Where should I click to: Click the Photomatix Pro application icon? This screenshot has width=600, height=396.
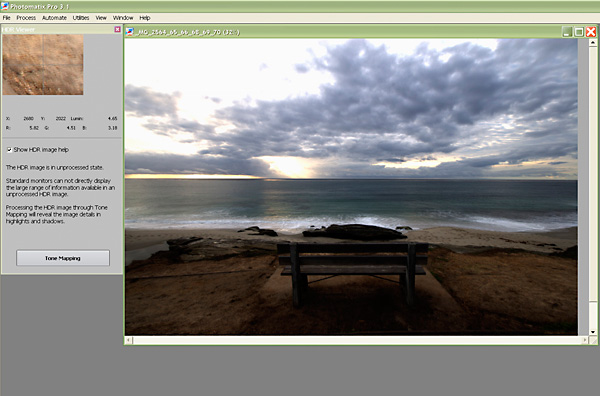click(x=5, y=6)
